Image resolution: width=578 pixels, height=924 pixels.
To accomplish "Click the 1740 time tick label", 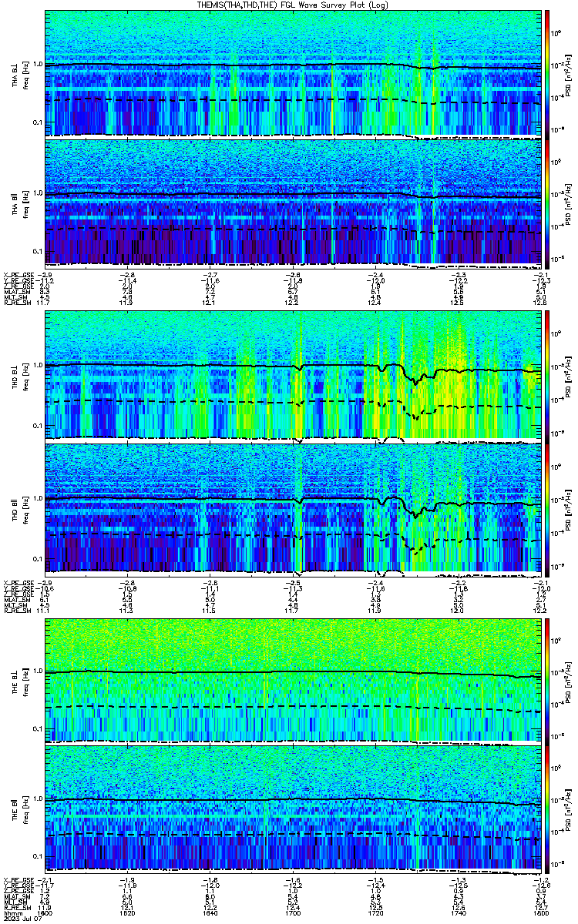I will [x=459, y=912].
